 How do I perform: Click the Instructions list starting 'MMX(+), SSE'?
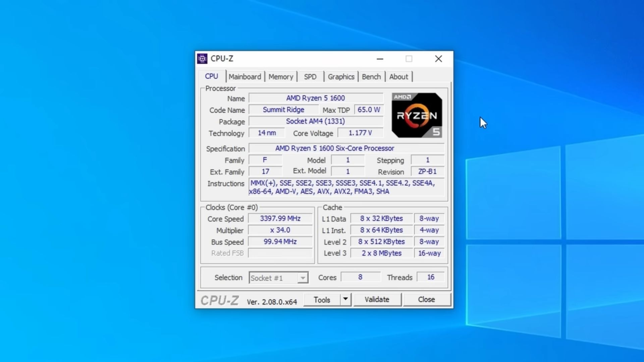click(x=346, y=187)
